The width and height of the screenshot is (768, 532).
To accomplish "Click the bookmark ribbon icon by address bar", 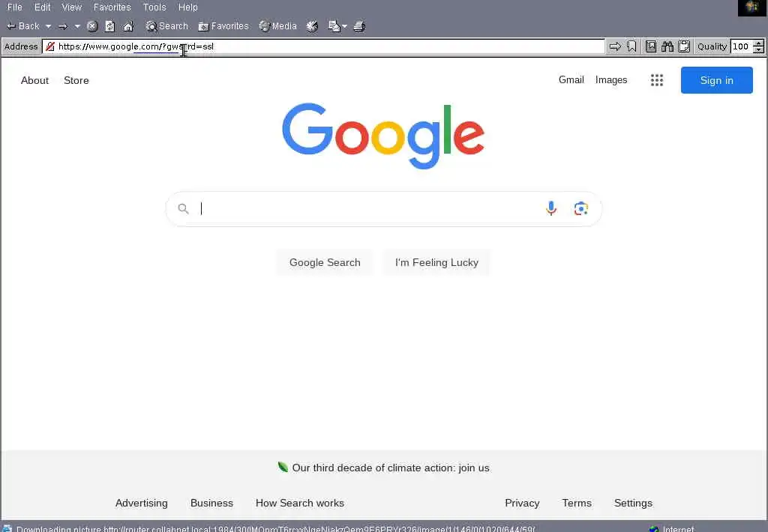I will click(631, 46).
